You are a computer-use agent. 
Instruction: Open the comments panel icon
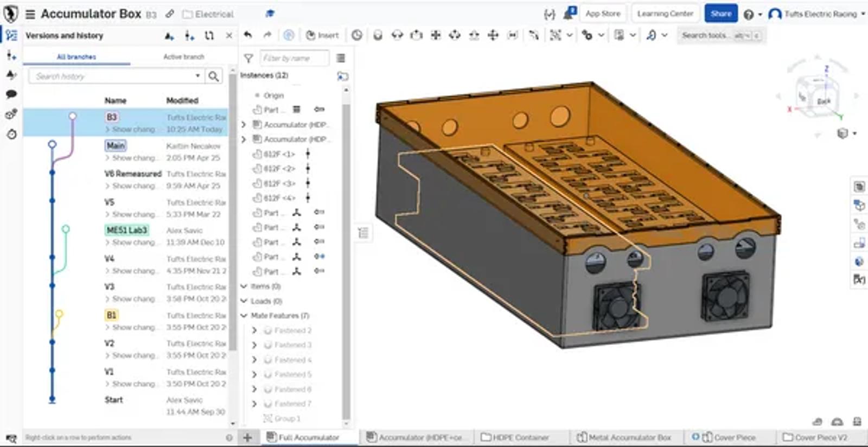click(x=11, y=94)
